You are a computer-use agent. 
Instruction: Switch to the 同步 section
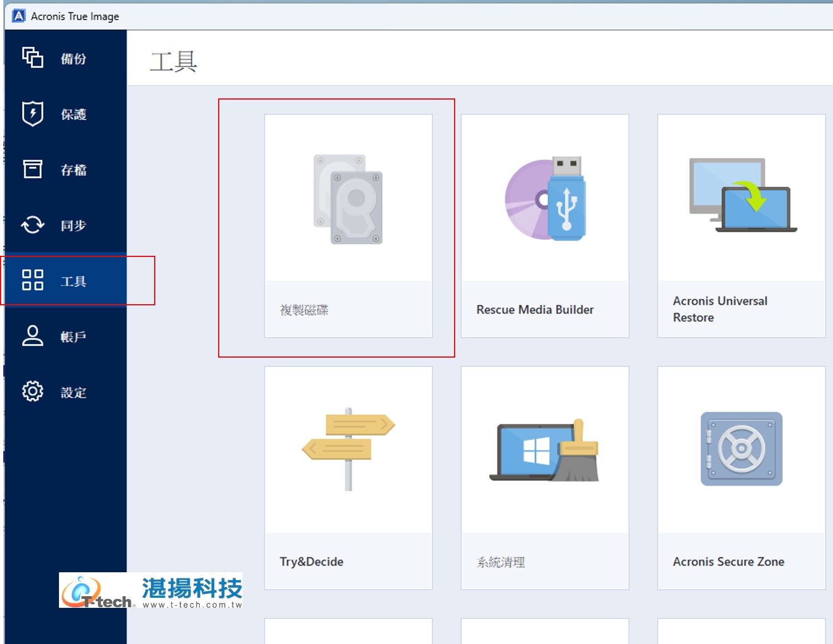pyautogui.click(x=73, y=226)
